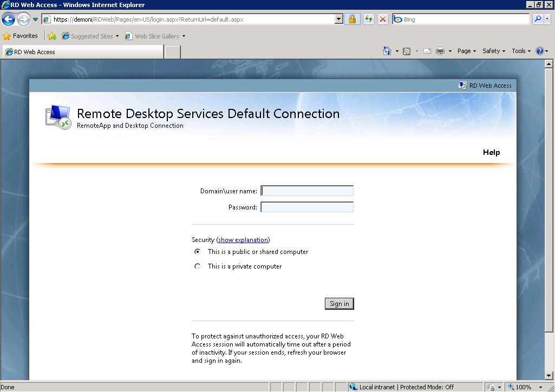This screenshot has height=392, width=555.
Task: Click the Done status text
Action: [8, 387]
